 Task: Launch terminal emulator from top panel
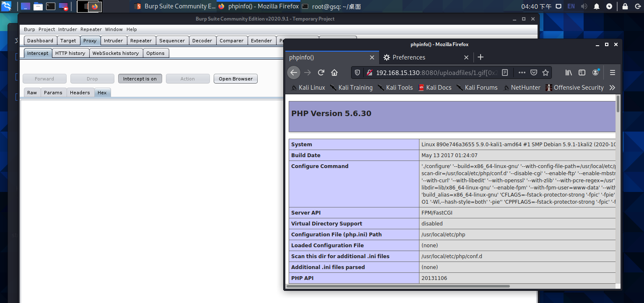[51, 6]
